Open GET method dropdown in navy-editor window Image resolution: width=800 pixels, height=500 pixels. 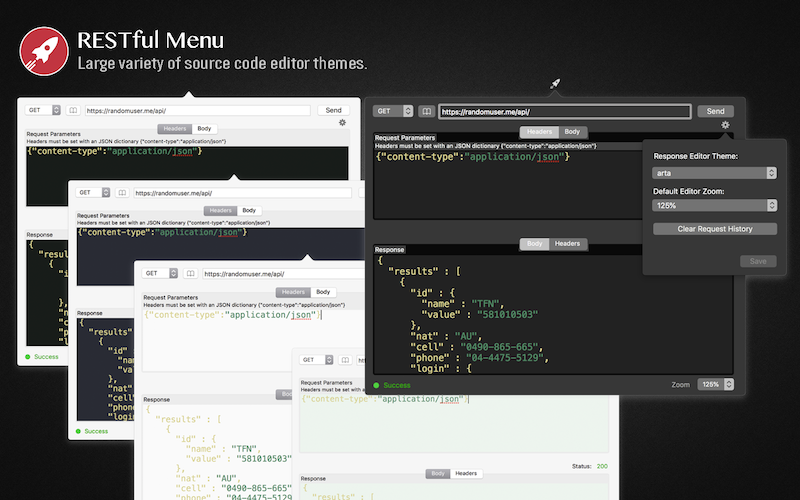(93, 193)
